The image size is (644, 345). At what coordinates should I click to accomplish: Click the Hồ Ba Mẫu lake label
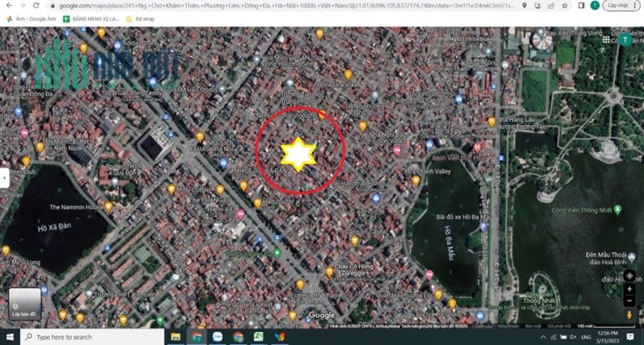(449, 242)
